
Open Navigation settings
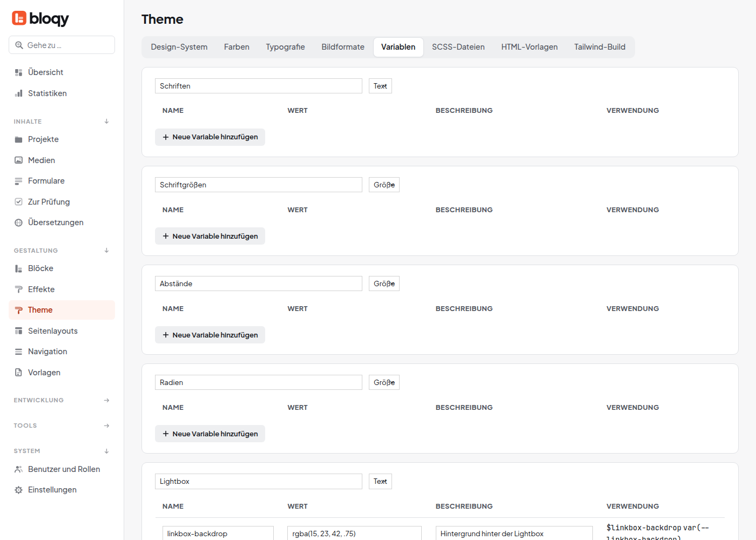pos(62,352)
